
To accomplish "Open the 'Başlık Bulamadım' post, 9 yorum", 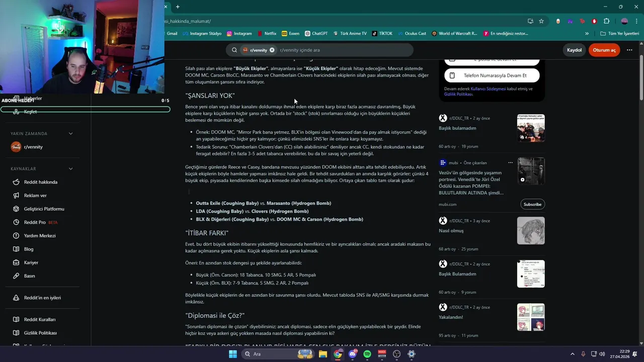I will [457, 274].
